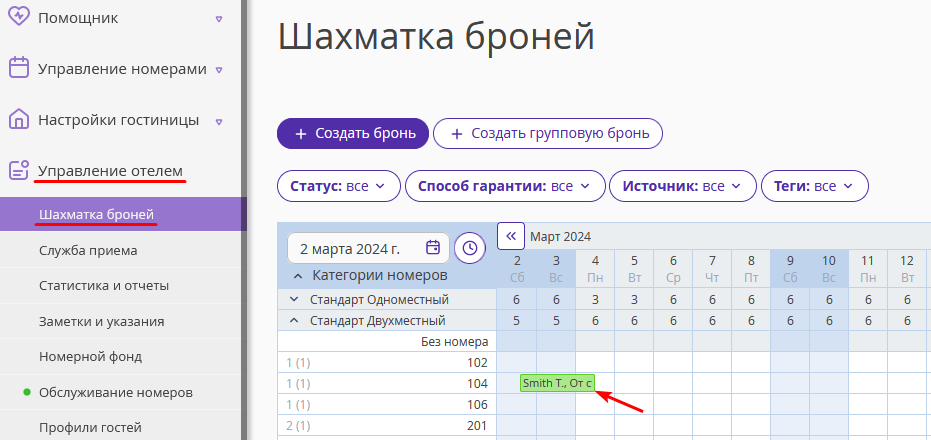Open Статистика и отчеты menu item

coord(104,286)
